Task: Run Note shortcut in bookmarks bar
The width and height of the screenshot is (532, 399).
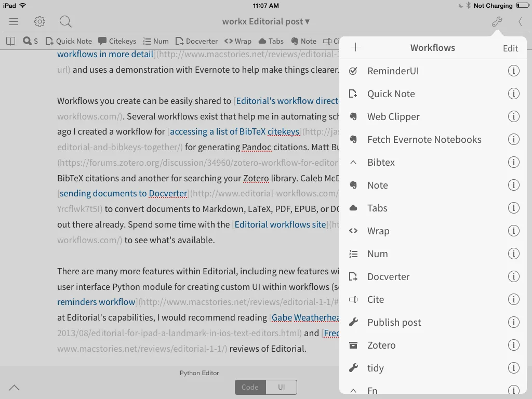Action: click(303, 42)
